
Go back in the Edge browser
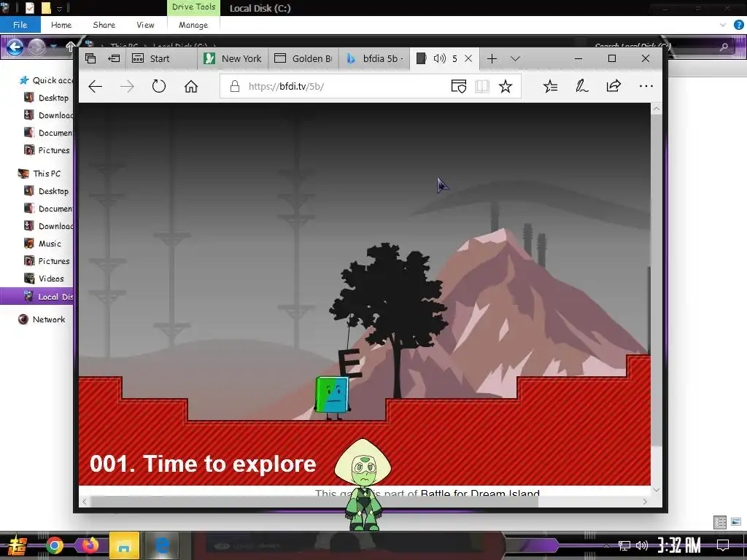coord(96,86)
